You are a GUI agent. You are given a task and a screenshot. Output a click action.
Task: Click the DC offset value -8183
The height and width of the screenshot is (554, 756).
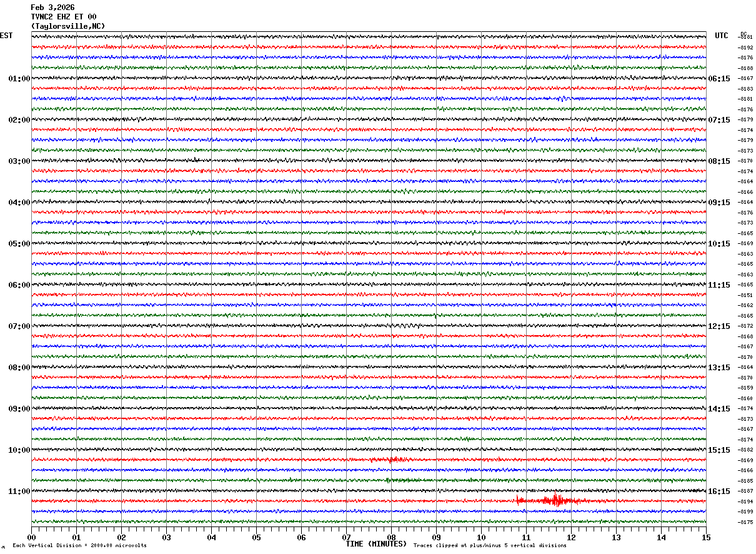click(746, 89)
